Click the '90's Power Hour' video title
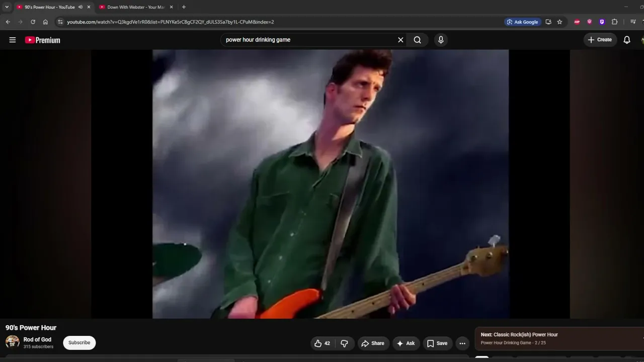 point(31,328)
